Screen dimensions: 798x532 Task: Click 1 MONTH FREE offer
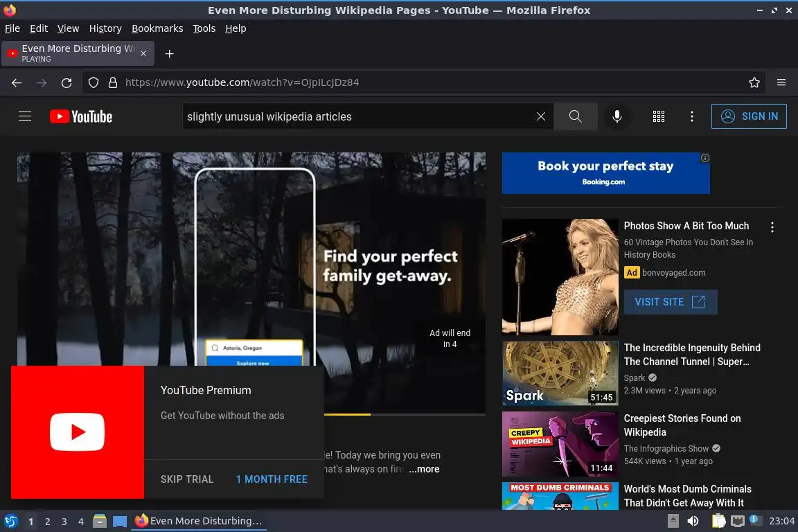272,479
